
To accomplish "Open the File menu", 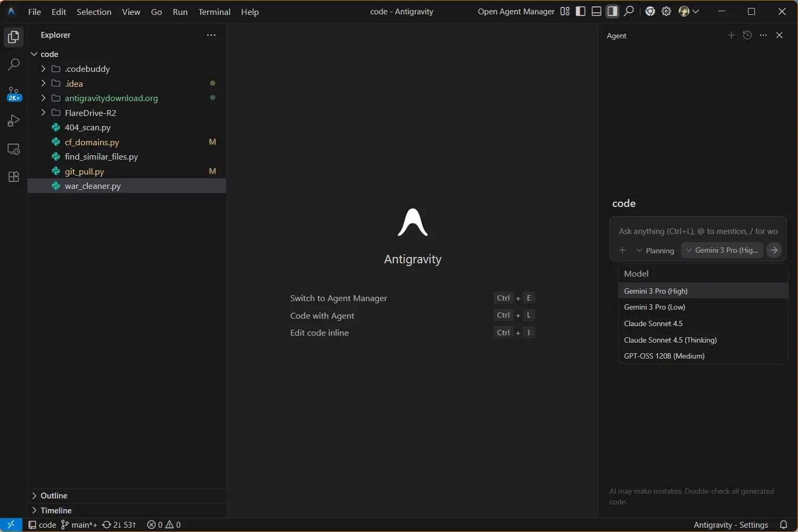I will point(35,12).
